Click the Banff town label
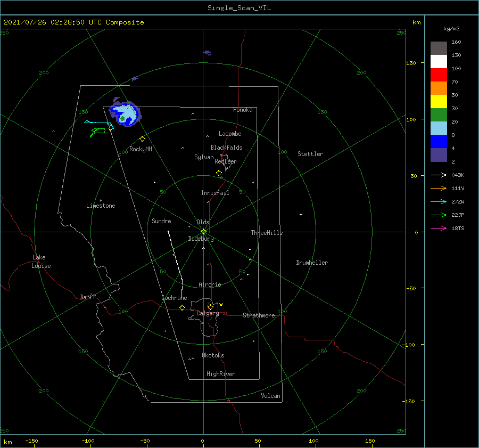Image resolution: width=479 pixels, height=448 pixels. coord(88,297)
